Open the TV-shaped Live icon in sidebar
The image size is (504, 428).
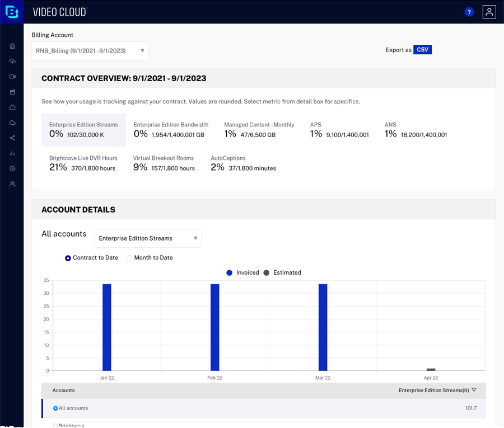(12, 107)
